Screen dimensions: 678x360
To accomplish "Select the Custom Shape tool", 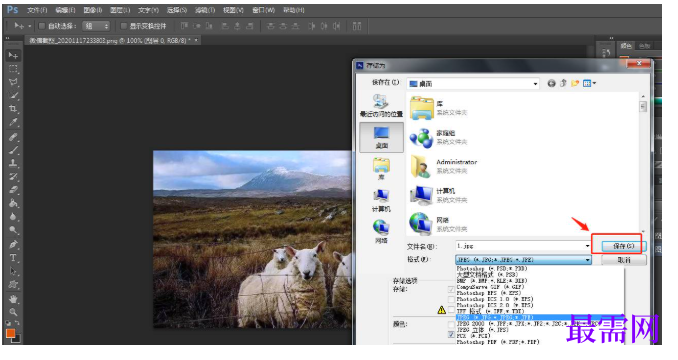I will (13, 284).
